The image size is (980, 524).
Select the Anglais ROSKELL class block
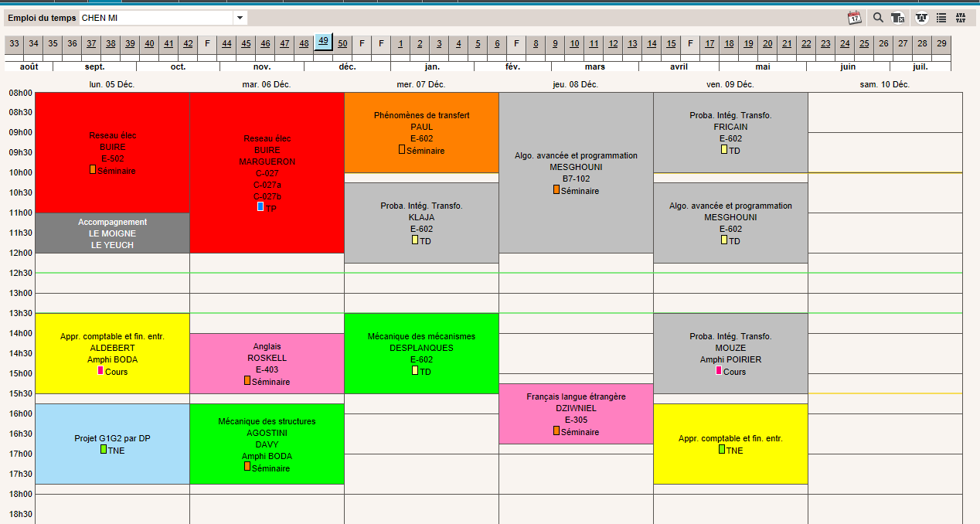point(267,363)
